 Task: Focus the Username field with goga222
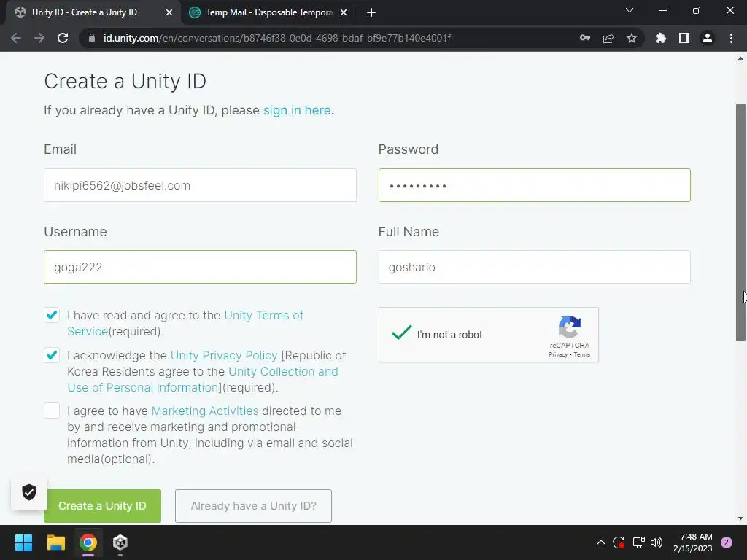pyautogui.click(x=200, y=267)
